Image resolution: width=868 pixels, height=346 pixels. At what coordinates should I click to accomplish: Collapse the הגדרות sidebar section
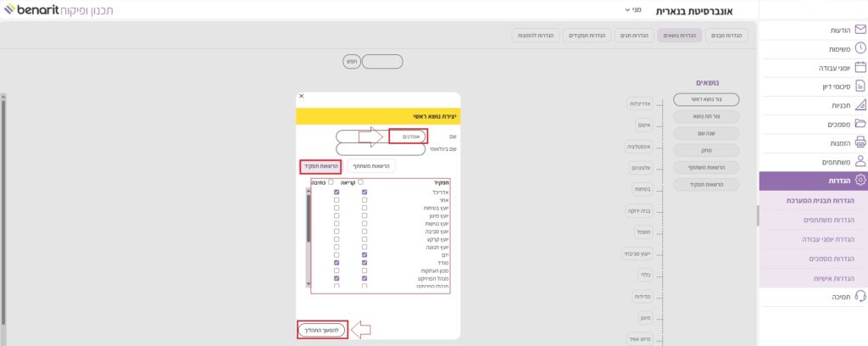[x=813, y=180]
